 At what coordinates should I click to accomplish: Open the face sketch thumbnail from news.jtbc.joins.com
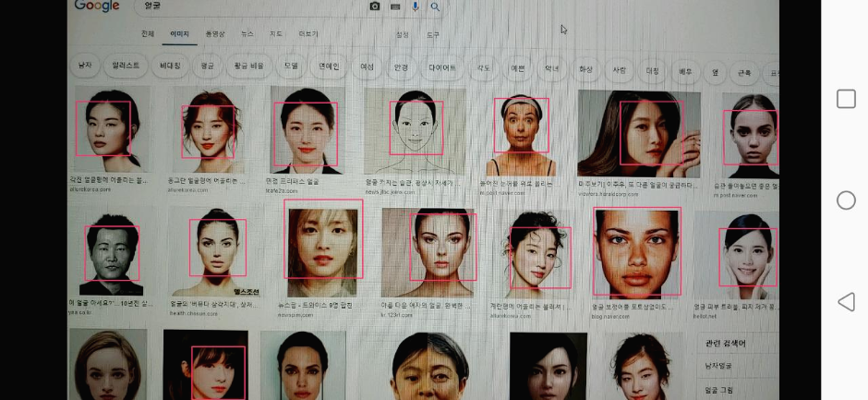point(416,132)
